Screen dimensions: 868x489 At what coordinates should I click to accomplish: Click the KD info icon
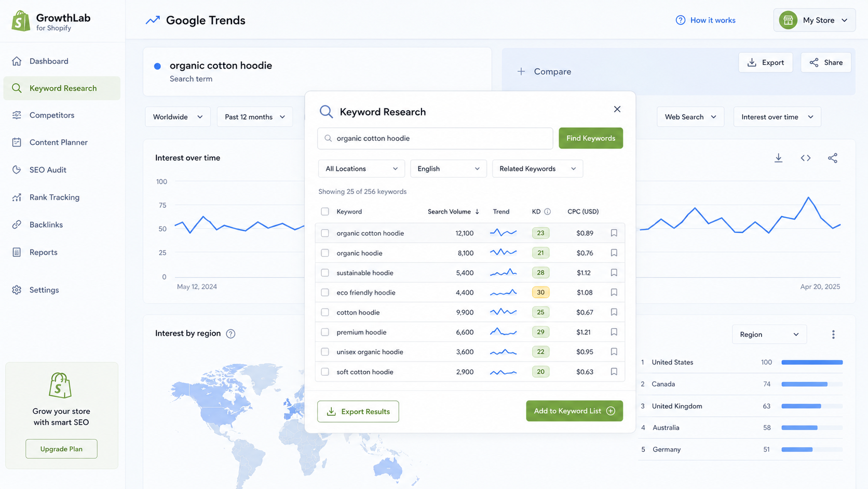[547, 212]
